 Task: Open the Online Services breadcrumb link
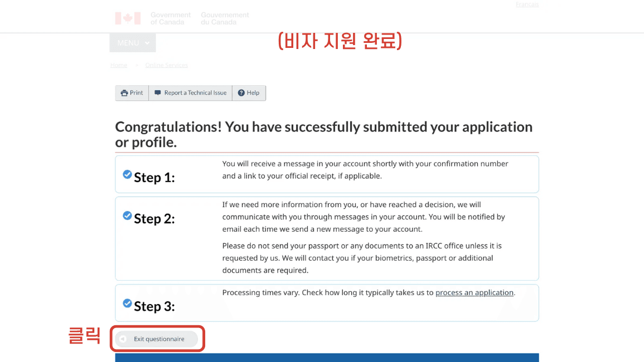166,65
